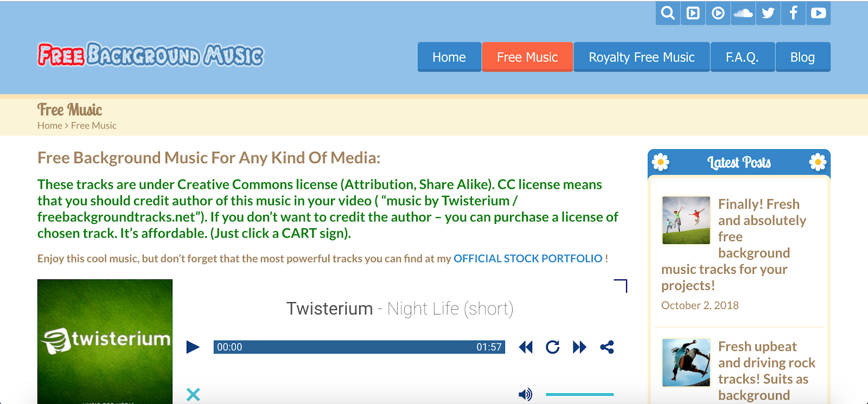Click the skateboarder post thumbnail

[x=686, y=362]
